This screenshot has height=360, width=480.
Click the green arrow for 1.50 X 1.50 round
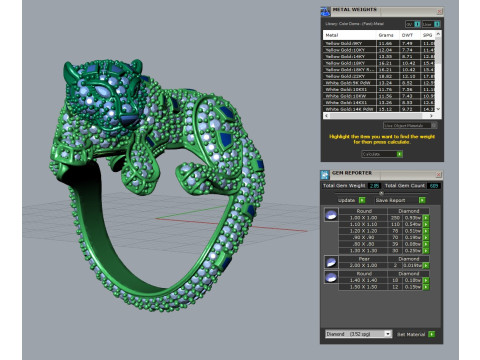(426, 287)
